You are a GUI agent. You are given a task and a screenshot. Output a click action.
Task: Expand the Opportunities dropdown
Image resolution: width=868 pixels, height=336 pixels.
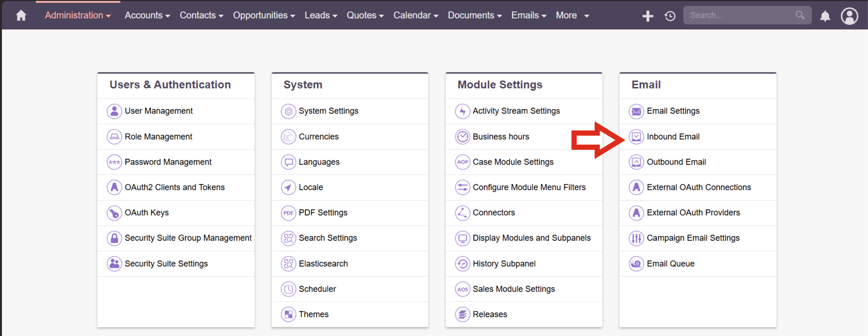[264, 15]
